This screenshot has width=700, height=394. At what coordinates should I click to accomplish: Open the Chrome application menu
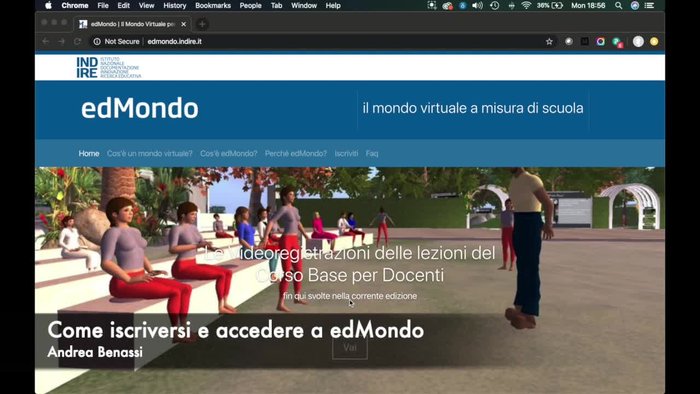[x=75, y=5]
